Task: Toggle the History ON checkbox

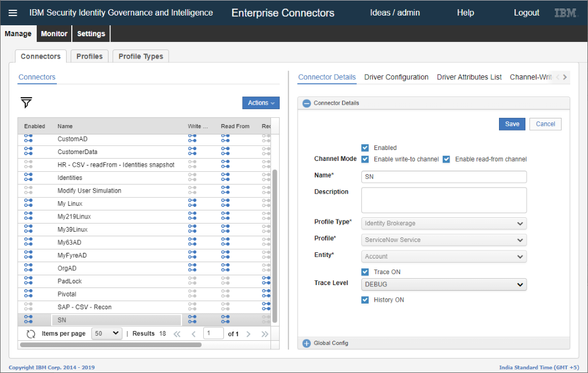Action: [365, 300]
